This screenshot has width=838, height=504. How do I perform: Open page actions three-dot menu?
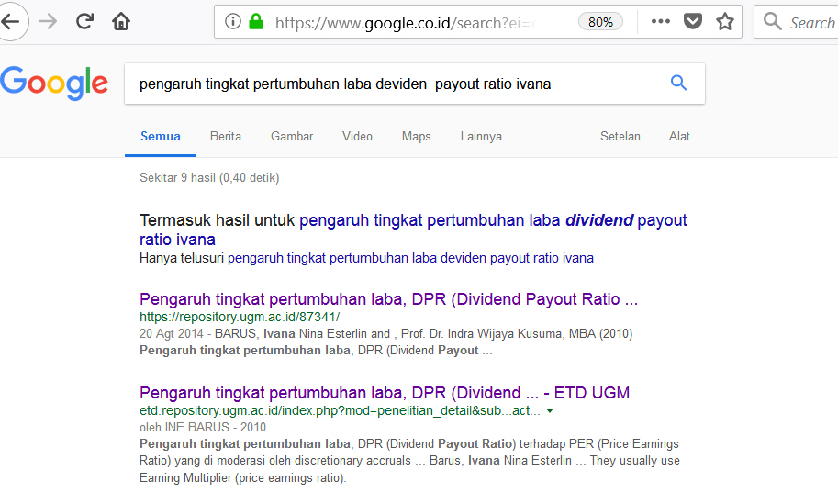tap(660, 22)
